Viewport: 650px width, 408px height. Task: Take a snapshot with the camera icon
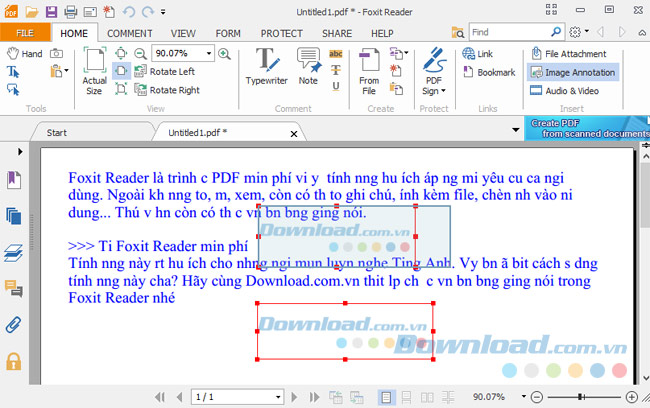pyautogui.click(x=56, y=53)
